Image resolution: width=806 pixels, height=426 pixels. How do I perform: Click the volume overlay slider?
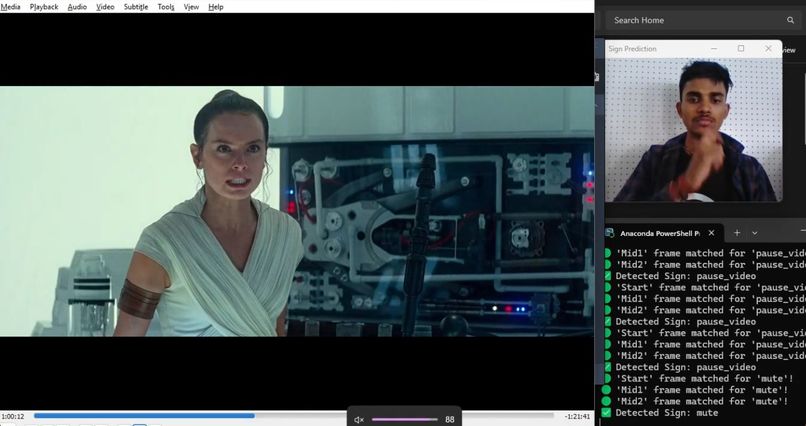point(405,419)
